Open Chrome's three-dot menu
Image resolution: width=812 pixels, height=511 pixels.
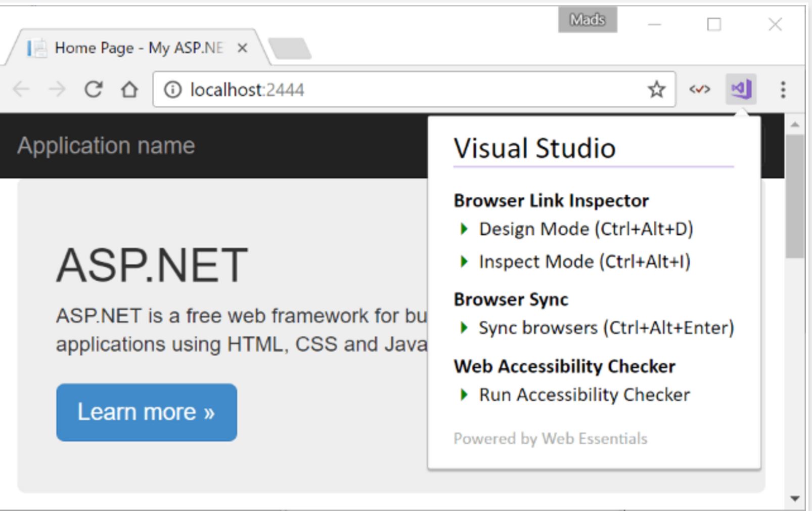pos(783,90)
